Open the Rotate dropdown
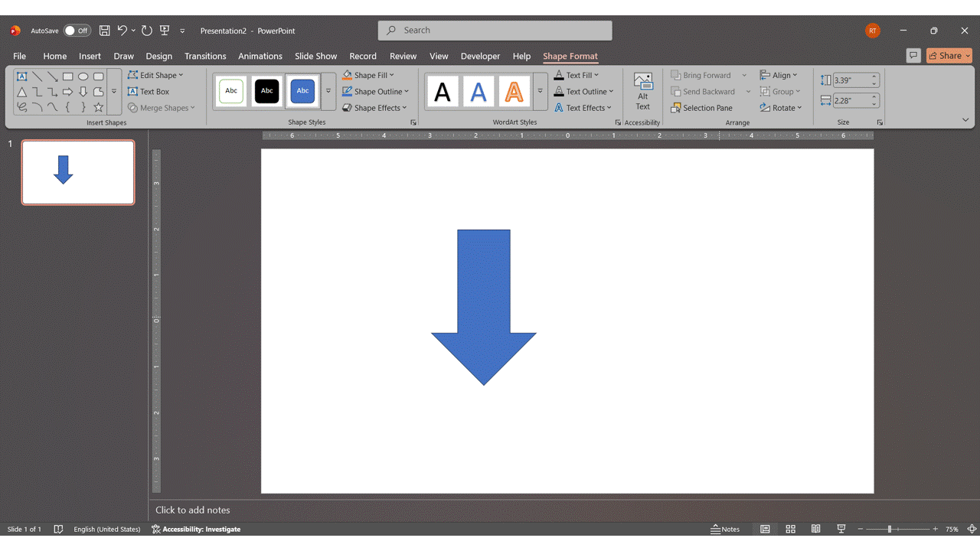This screenshot has width=980, height=551. pos(781,108)
